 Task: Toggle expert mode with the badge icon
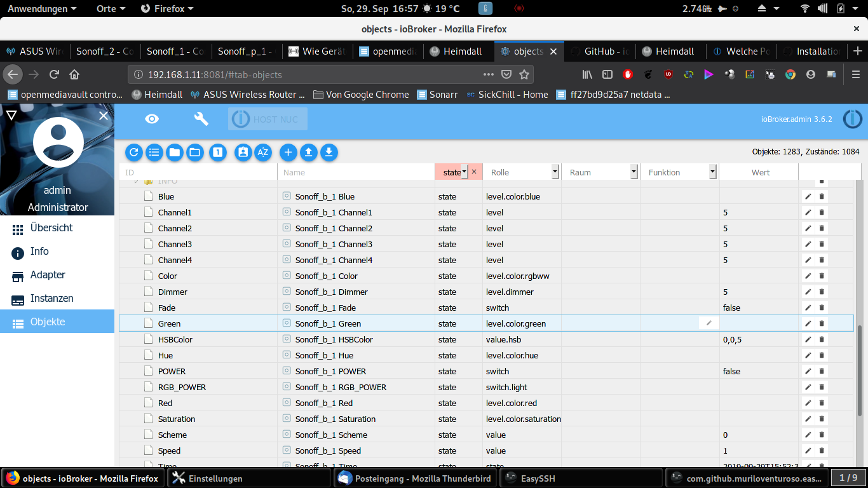tap(243, 152)
